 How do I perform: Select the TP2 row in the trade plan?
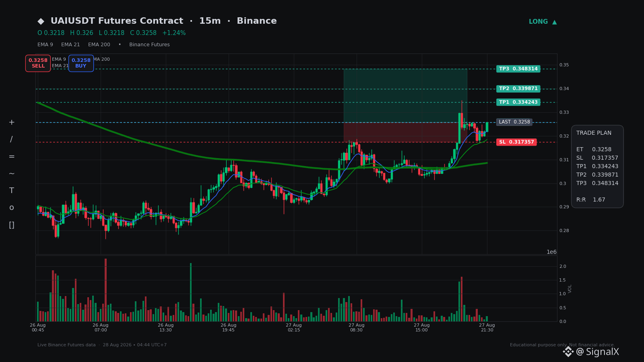(597, 175)
